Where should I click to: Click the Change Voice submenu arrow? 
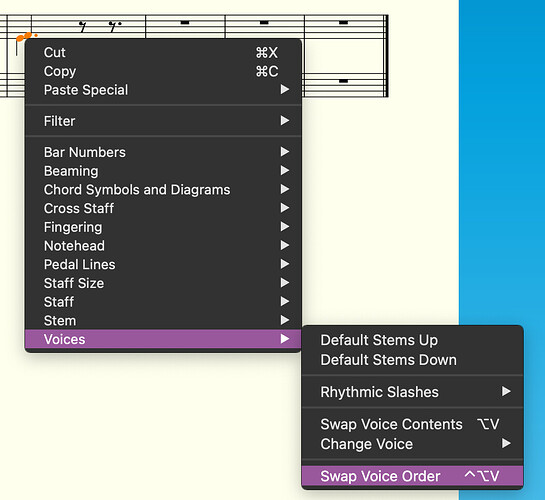pyautogui.click(x=506, y=443)
